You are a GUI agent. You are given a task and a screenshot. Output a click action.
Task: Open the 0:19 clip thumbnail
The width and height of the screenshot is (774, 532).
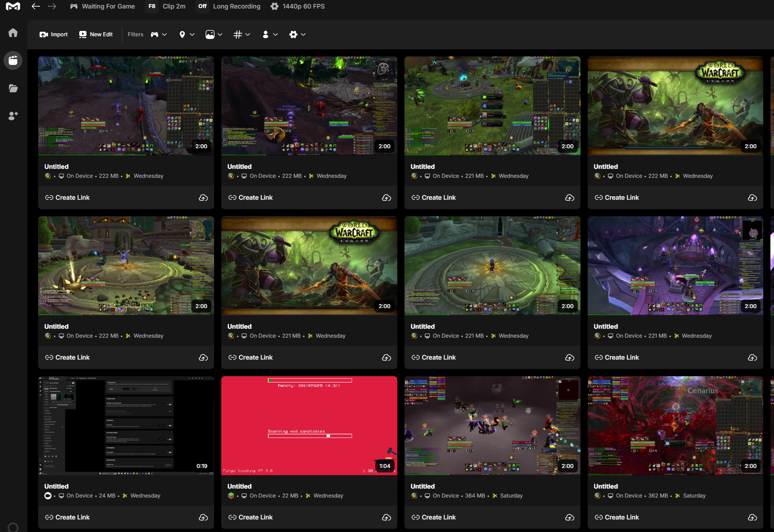pos(126,425)
